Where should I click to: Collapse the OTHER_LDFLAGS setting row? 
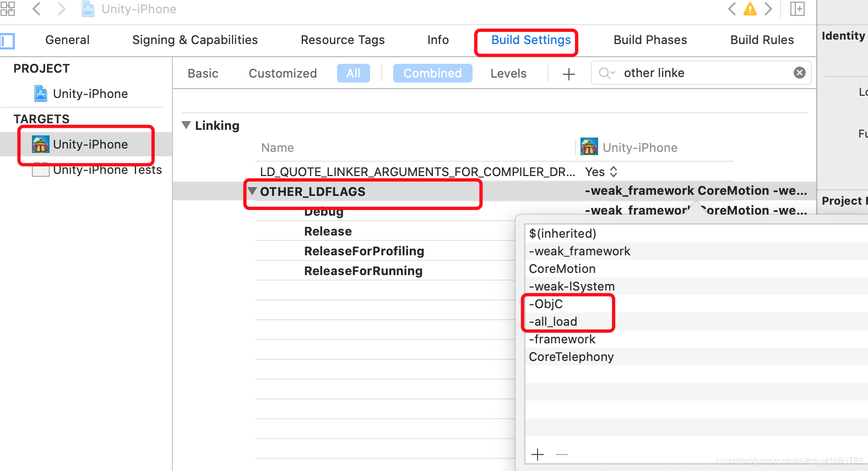click(253, 191)
